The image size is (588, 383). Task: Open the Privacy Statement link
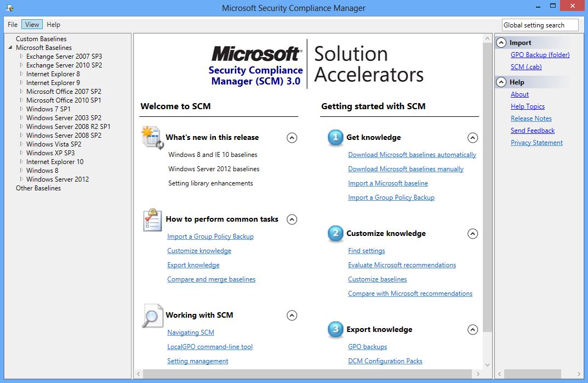point(536,142)
